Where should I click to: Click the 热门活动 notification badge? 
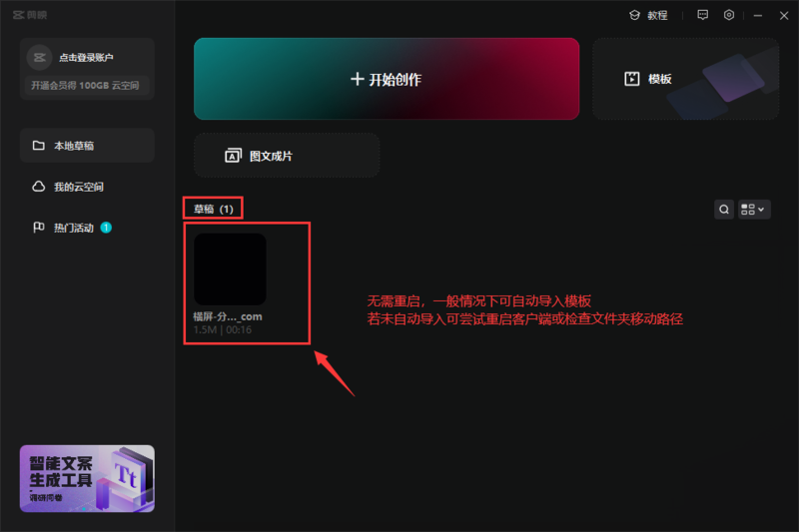click(x=106, y=228)
